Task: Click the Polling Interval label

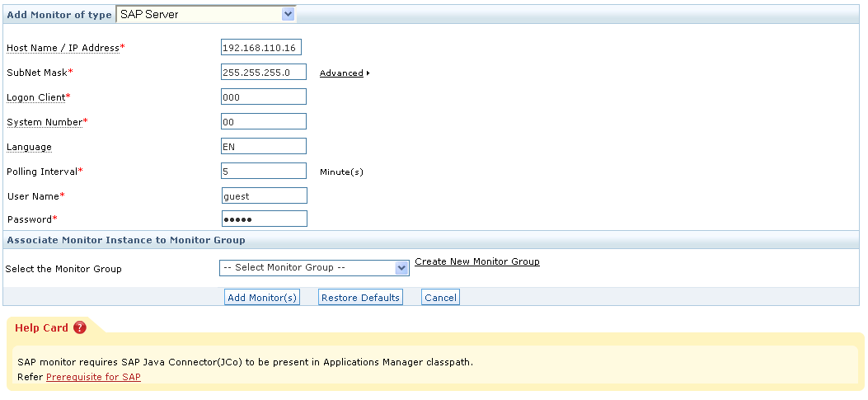Action: tap(42, 172)
